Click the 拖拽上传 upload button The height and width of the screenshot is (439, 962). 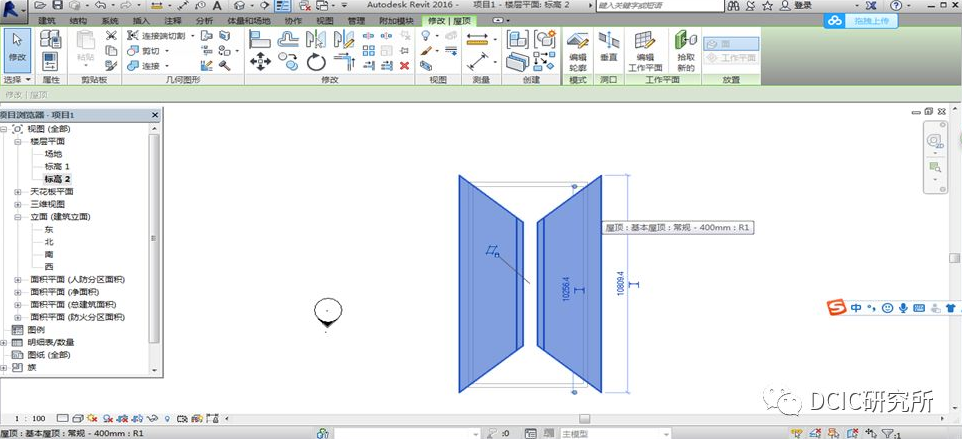[x=860, y=21]
